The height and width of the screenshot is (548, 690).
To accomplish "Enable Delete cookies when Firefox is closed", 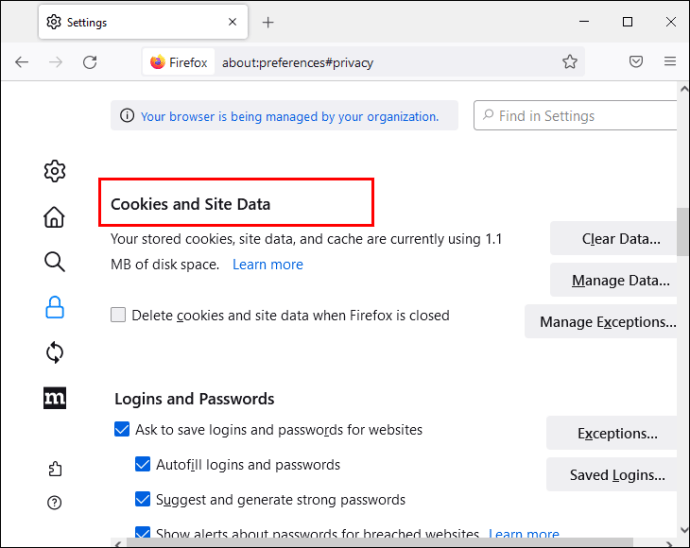I will [x=118, y=315].
